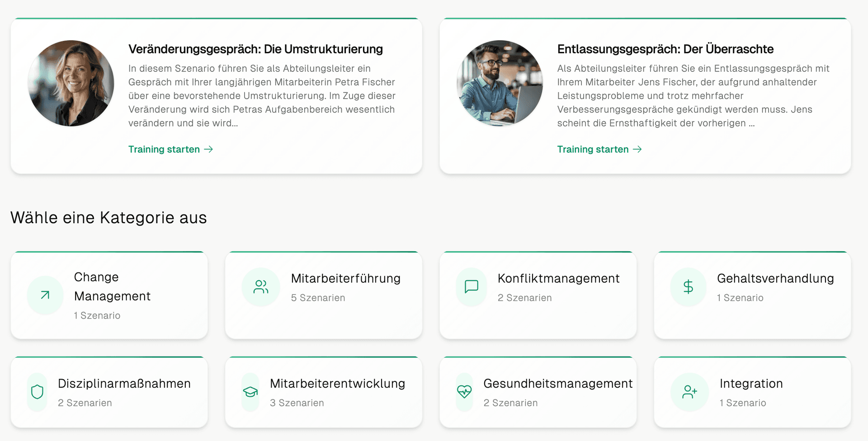The height and width of the screenshot is (441, 868).
Task: Select the Konfliktmanagement category label
Action: point(558,278)
